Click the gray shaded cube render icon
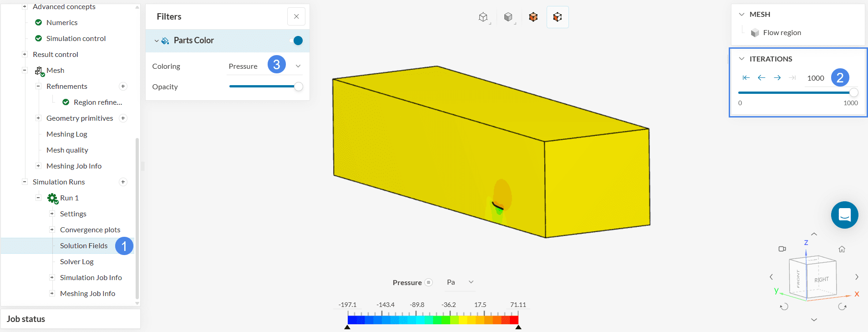 tap(508, 17)
